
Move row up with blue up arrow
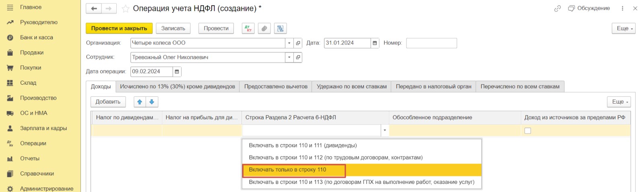pyautogui.click(x=140, y=102)
